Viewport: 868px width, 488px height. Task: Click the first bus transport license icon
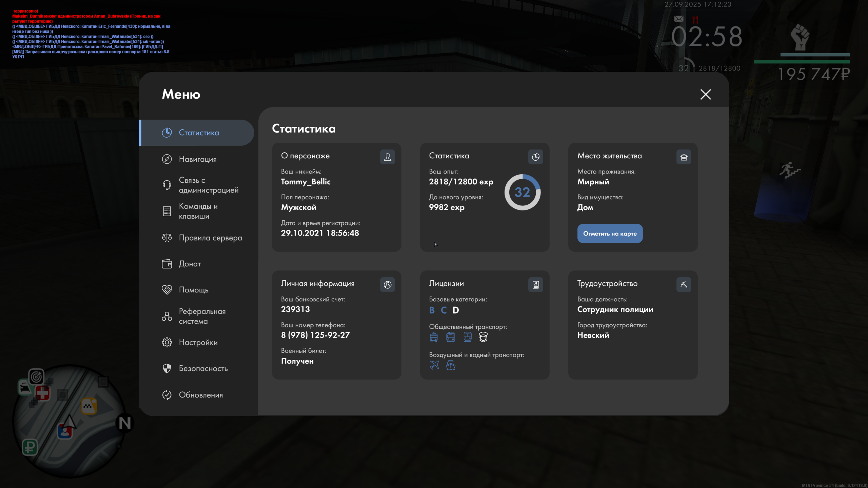(434, 337)
